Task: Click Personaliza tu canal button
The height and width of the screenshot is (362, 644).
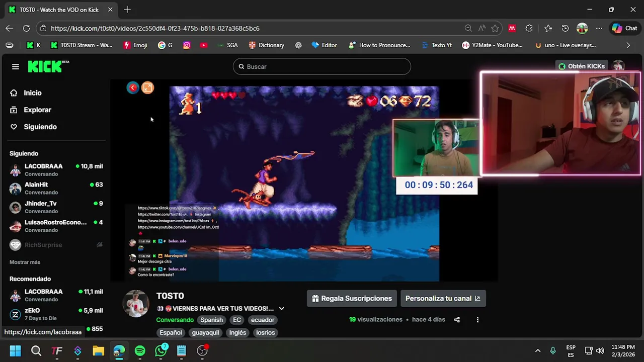Action: (x=443, y=299)
